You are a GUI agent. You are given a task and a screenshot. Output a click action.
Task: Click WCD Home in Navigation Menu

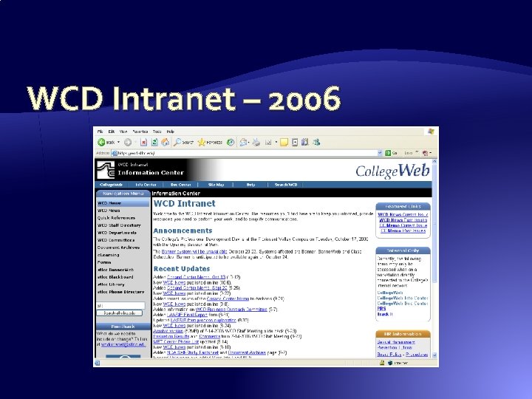coord(123,203)
